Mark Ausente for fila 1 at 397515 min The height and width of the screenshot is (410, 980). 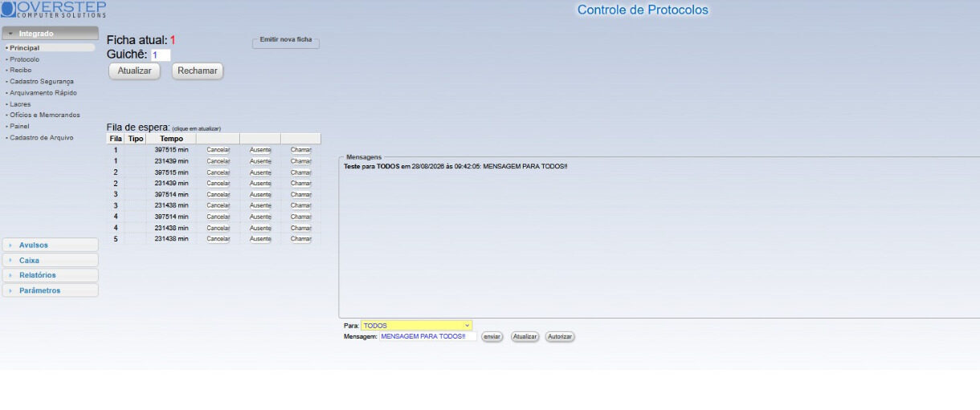260,150
